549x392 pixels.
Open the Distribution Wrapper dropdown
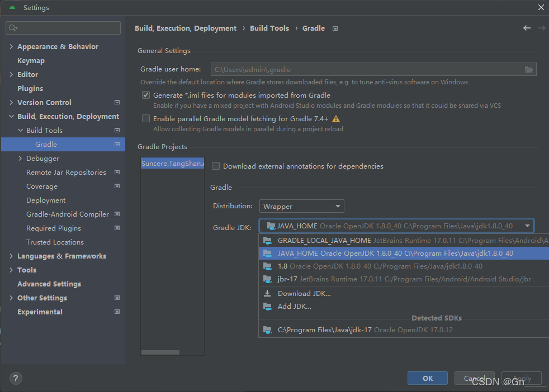tap(301, 206)
